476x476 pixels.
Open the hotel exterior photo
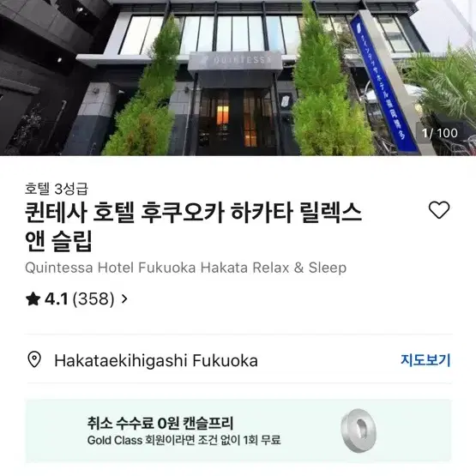(x=238, y=78)
